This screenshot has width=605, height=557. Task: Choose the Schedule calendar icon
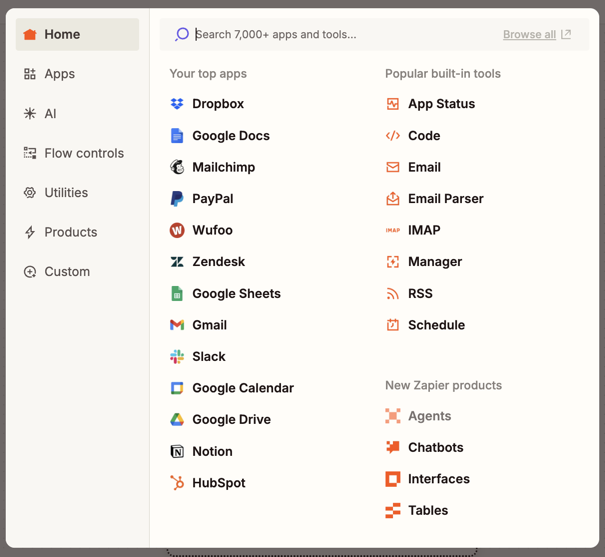tap(393, 325)
